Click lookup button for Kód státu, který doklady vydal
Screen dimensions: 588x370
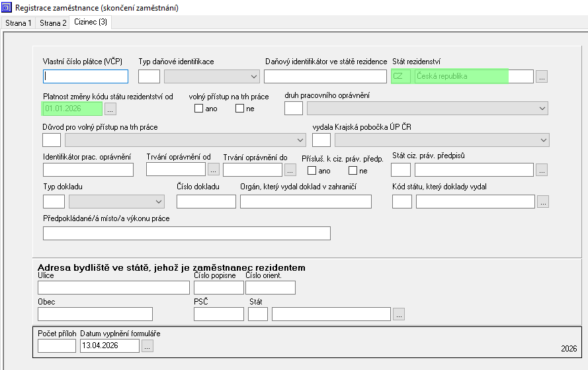click(543, 202)
